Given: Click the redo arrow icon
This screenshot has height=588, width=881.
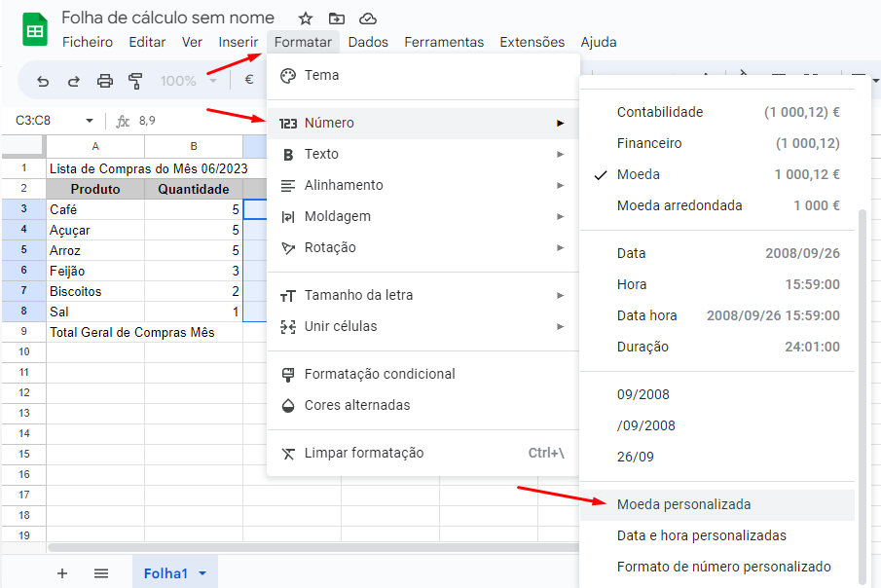Looking at the screenshot, I should 74,81.
